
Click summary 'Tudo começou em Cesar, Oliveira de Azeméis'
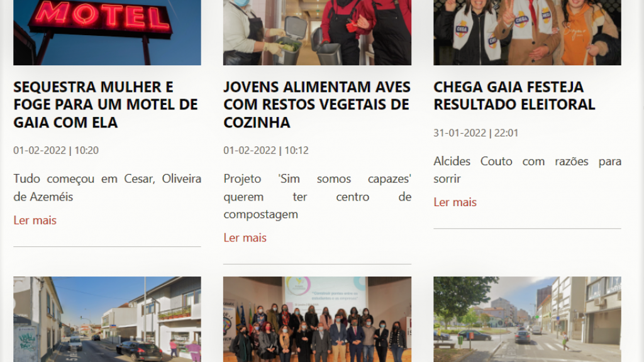(107, 187)
